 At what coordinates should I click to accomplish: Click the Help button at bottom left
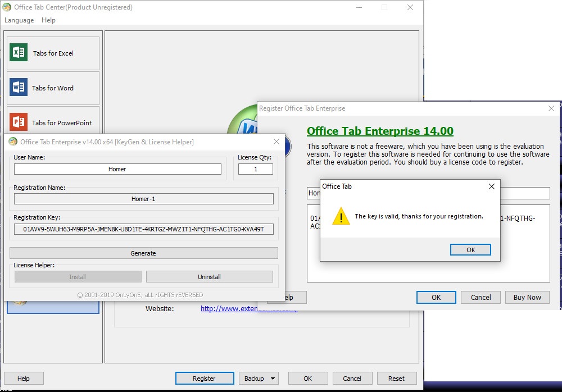[x=24, y=379]
